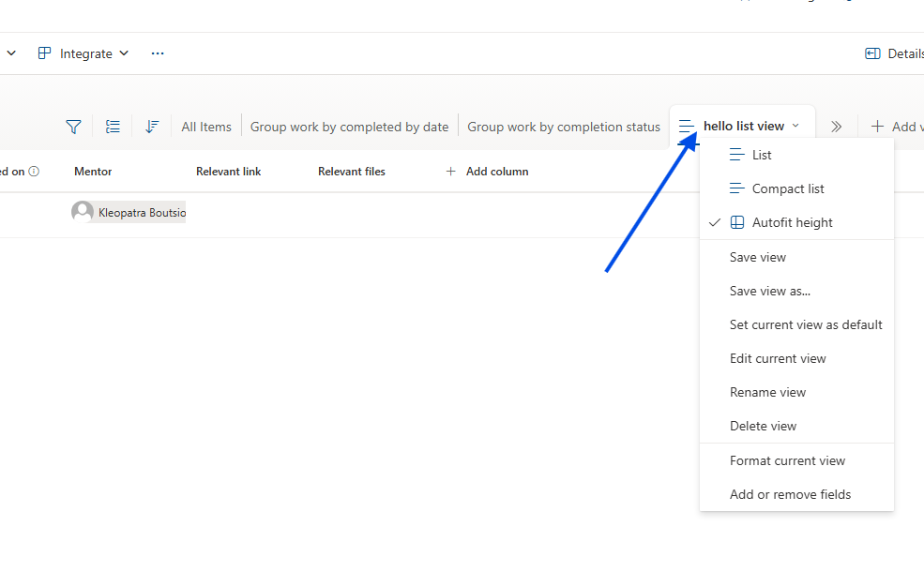Click Add column button
Image resolution: width=924 pixels, height=587 pixels.
tap(487, 172)
